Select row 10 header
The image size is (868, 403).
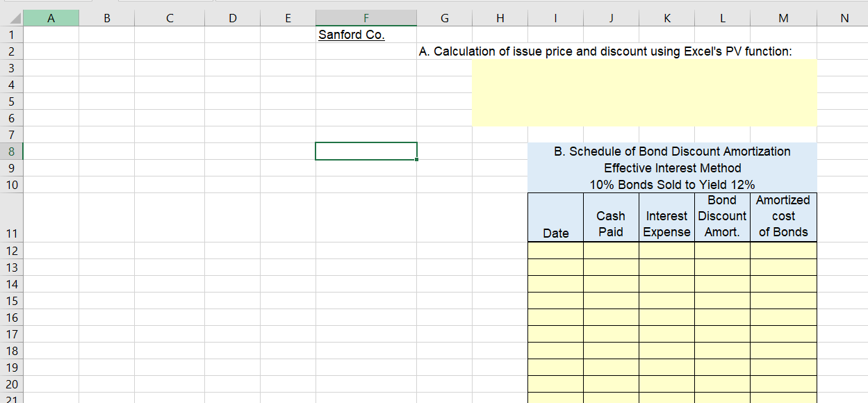[12, 185]
